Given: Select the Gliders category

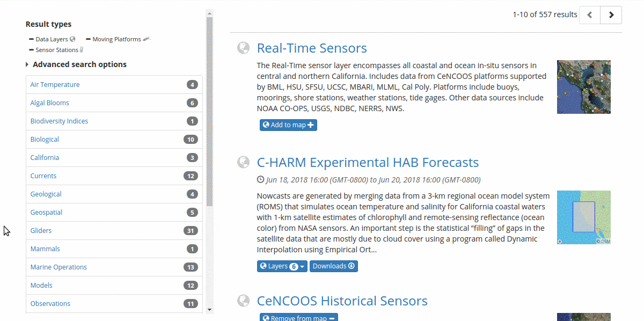Looking at the screenshot, I should pos(114,231).
